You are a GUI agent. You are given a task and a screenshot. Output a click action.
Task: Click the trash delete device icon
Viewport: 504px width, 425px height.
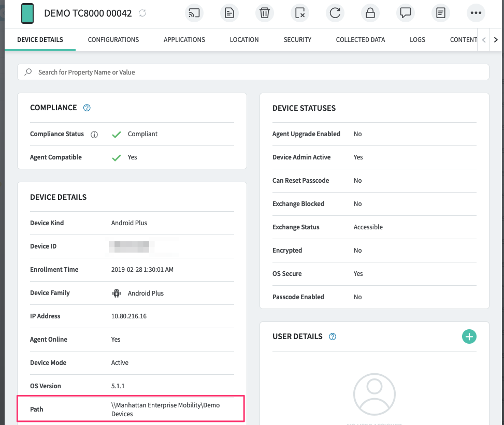point(265,13)
